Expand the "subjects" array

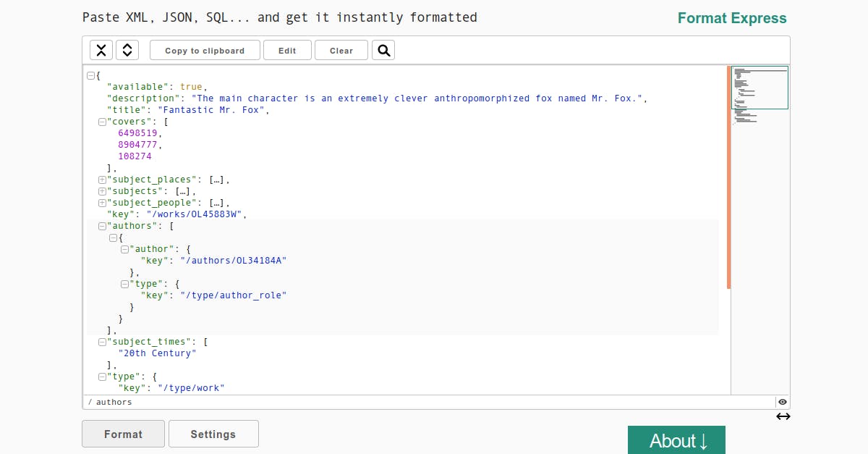102,191
